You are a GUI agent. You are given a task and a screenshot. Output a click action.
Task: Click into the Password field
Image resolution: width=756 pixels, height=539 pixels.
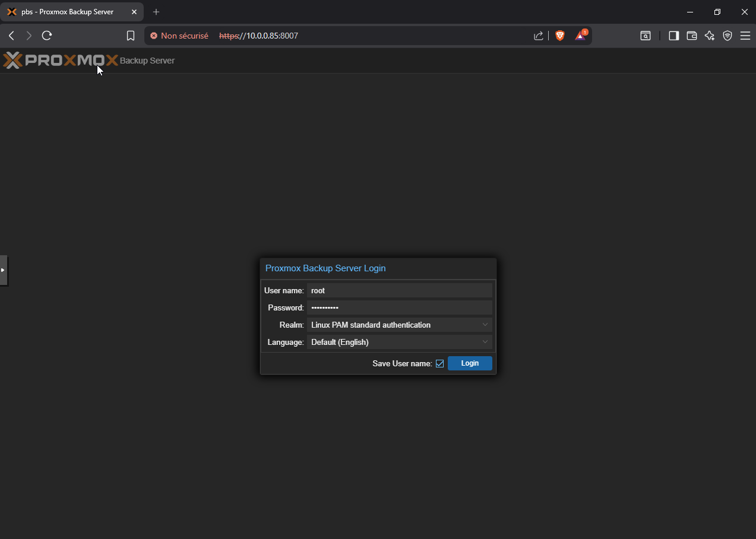click(399, 307)
